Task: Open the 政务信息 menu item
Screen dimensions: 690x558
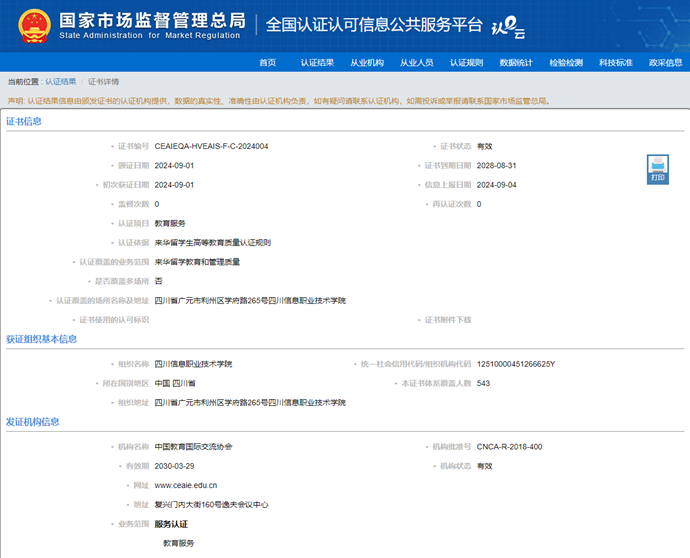Action: (x=665, y=62)
